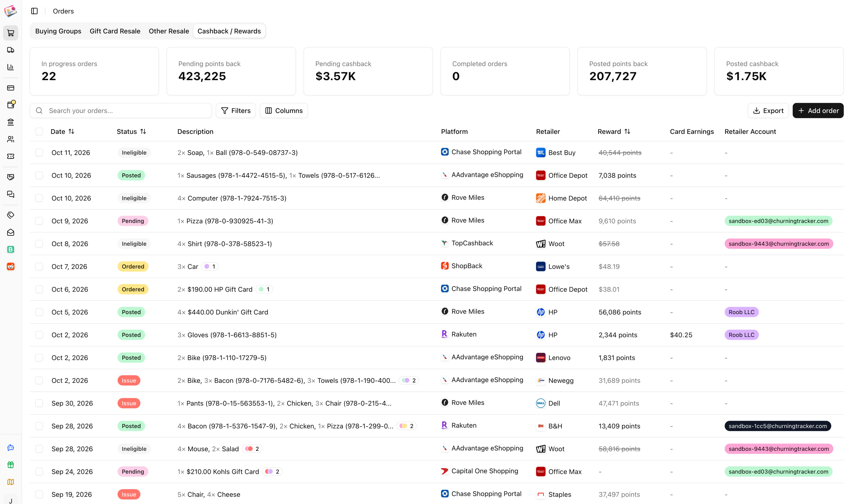Image resolution: width=851 pixels, height=504 pixels.
Task: Switch to the Gift Card Resale tab
Action: point(115,31)
